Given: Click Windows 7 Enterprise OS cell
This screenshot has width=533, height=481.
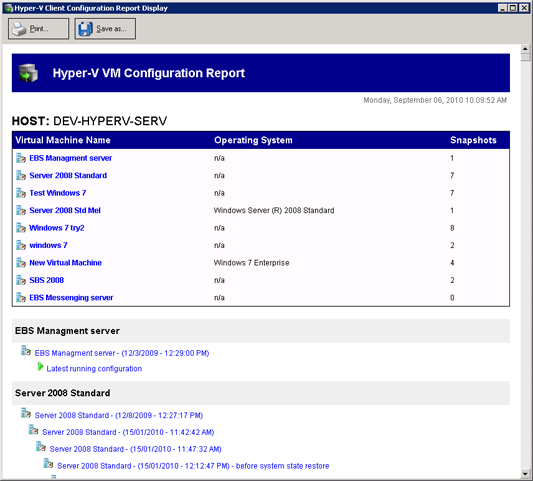Looking at the screenshot, I should point(252,263).
